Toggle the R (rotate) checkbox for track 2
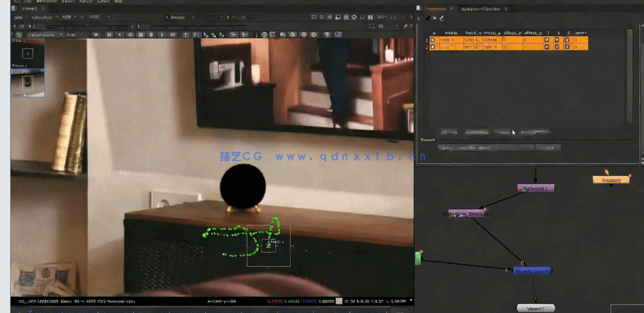Viewport: 644px width, 313px height. pyautogui.click(x=557, y=47)
